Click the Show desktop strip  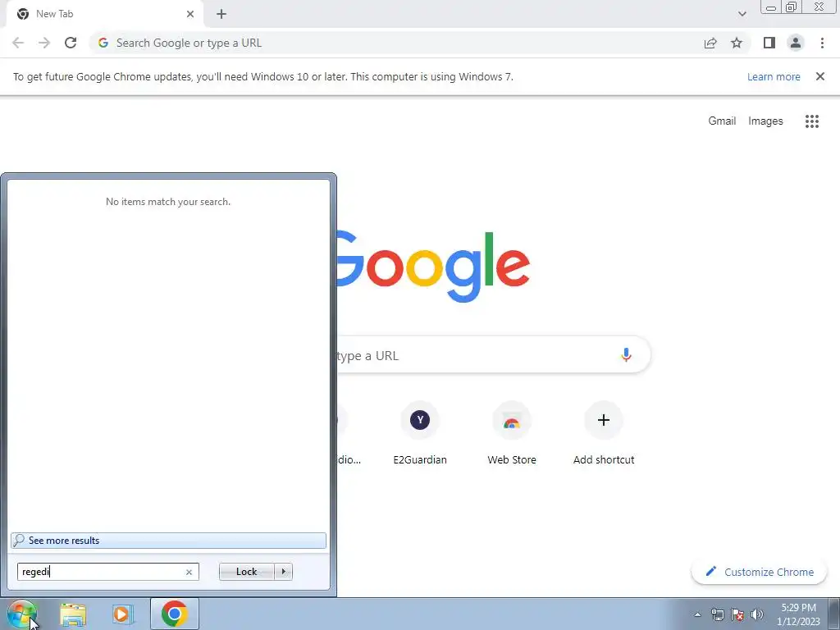click(833, 614)
